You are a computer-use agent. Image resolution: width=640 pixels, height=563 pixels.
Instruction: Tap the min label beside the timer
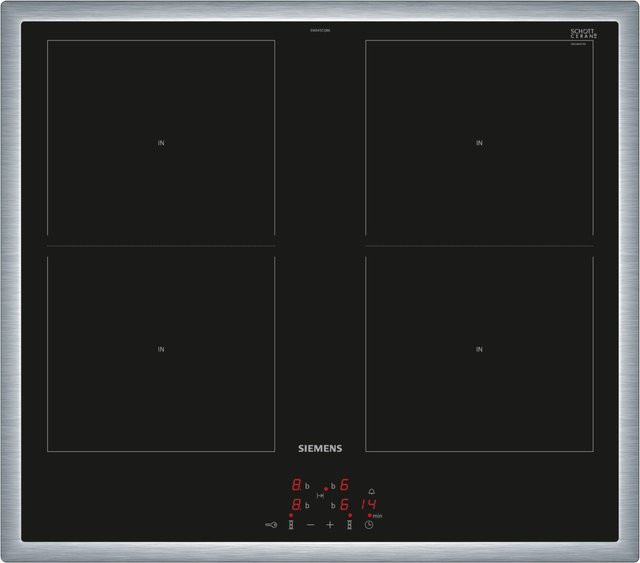378,516
